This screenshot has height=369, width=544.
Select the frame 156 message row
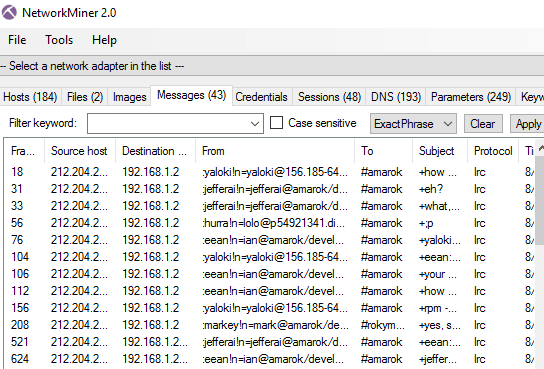[x=270, y=308]
